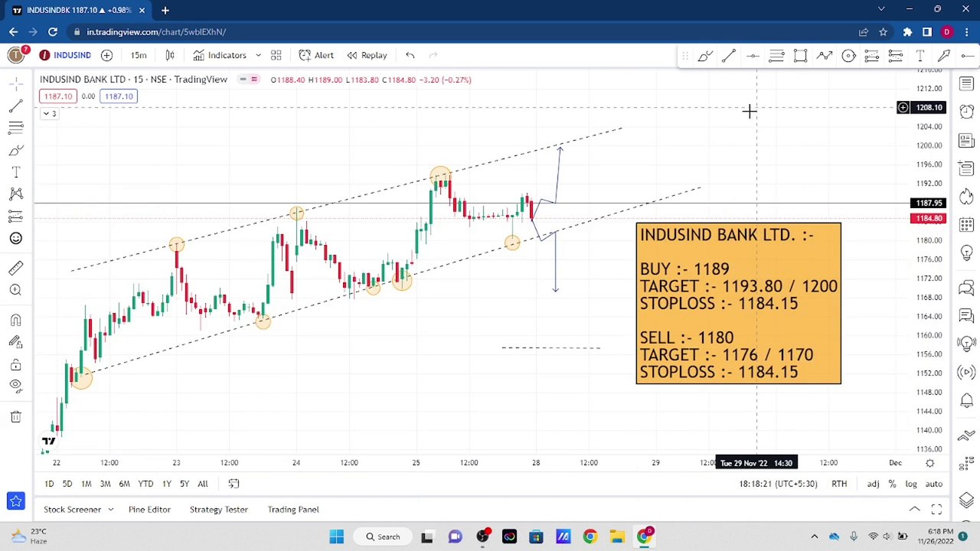
Task: Click the go-to-date calendar icon
Action: click(x=234, y=484)
